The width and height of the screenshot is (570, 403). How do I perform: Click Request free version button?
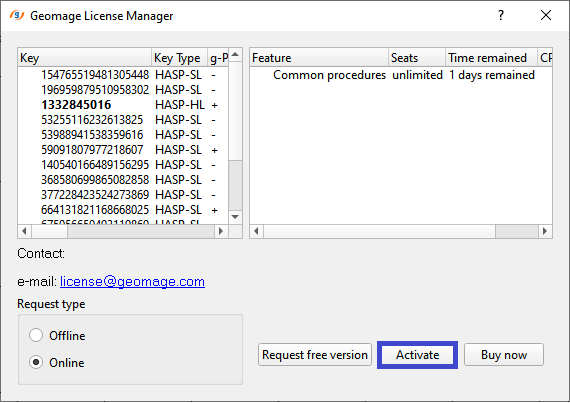click(315, 355)
